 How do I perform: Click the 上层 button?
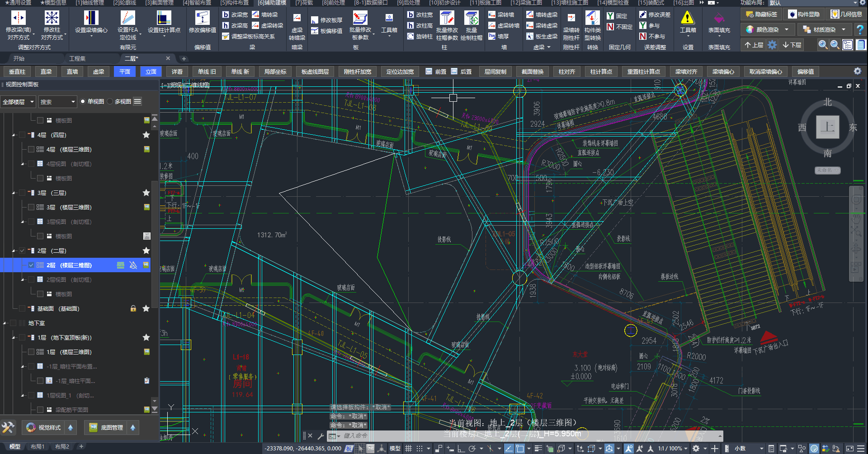pyautogui.click(x=754, y=45)
